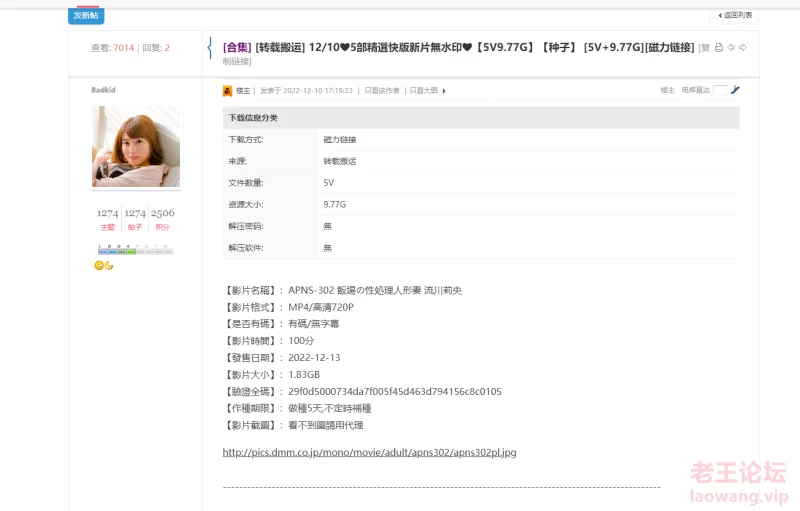Open the [转载搬运] source tag link
800x511 pixels.
coord(280,47)
